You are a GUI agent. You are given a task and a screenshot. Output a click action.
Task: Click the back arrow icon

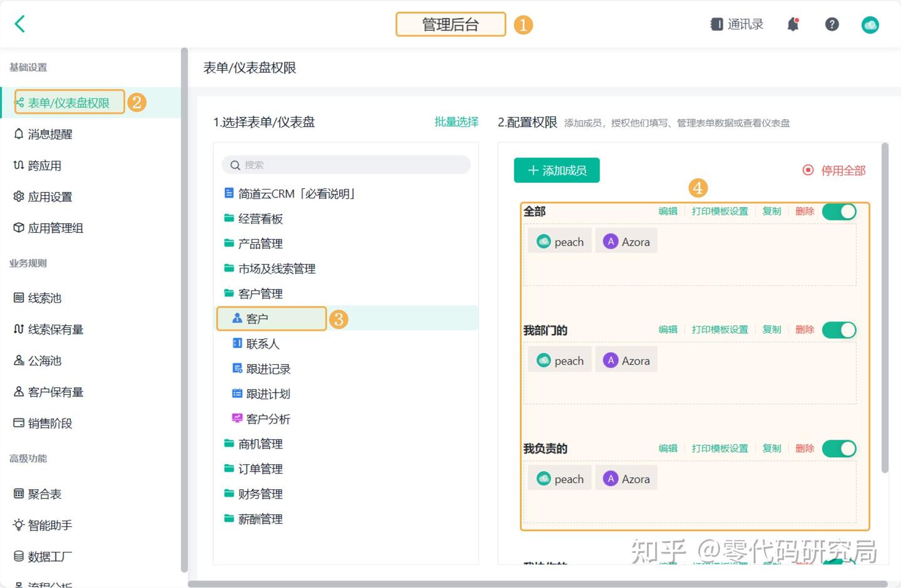point(20,24)
